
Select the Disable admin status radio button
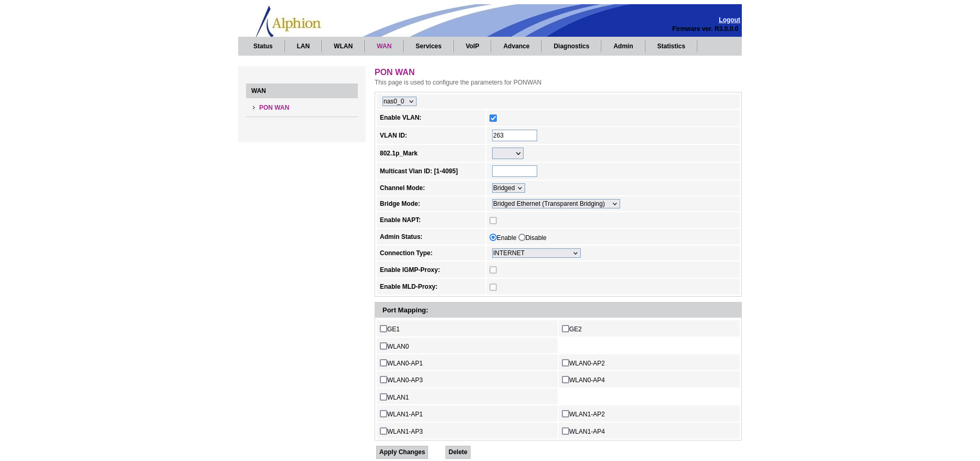tap(522, 237)
